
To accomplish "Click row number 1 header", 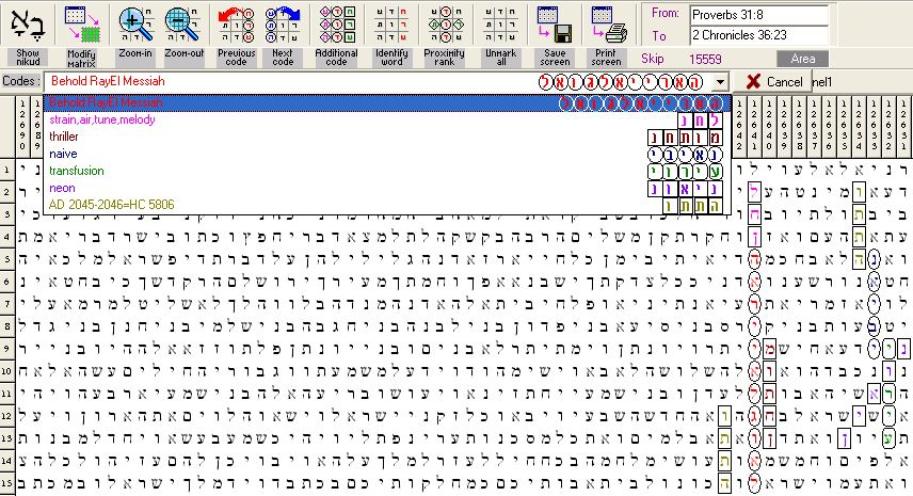I will [x=6, y=170].
